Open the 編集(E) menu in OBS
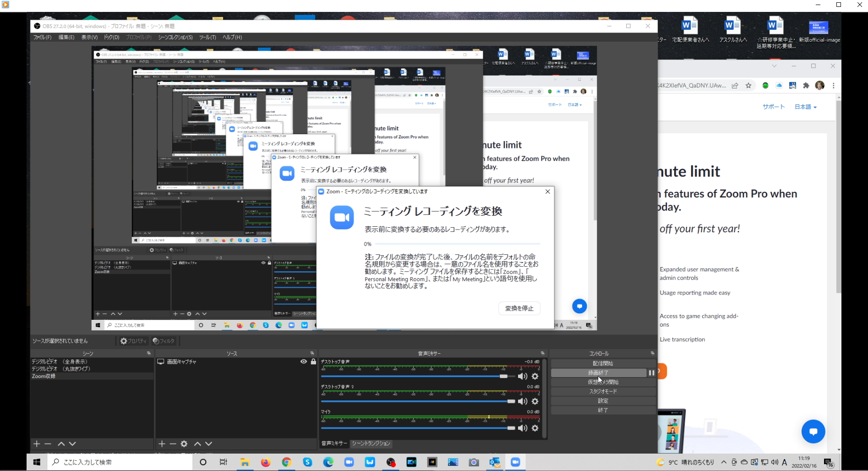The height and width of the screenshot is (471, 868). point(66,37)
